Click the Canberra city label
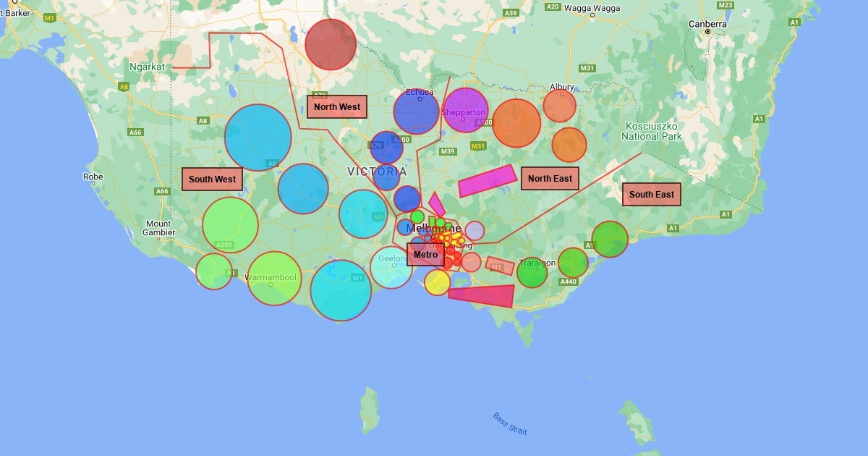Image resolution: width=868 pixels, height=456 pixels. click(x=707, y=24)
